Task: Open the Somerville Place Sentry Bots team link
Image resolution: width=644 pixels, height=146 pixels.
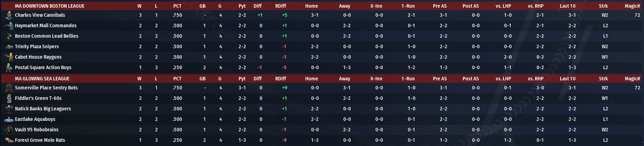Action: 46,88
